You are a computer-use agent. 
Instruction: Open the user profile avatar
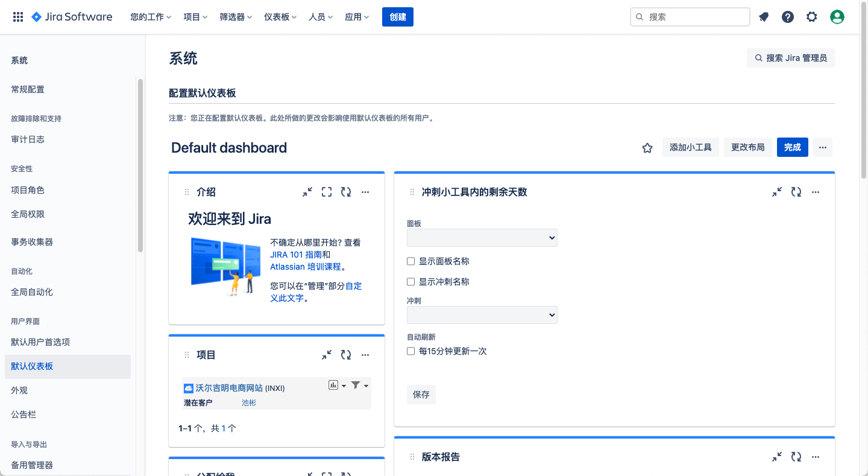tap(837, 17)
